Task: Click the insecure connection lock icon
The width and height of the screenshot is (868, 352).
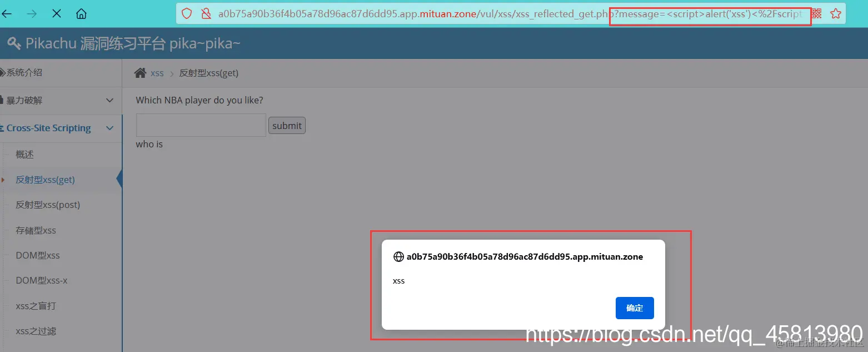Action: [206, 14]
